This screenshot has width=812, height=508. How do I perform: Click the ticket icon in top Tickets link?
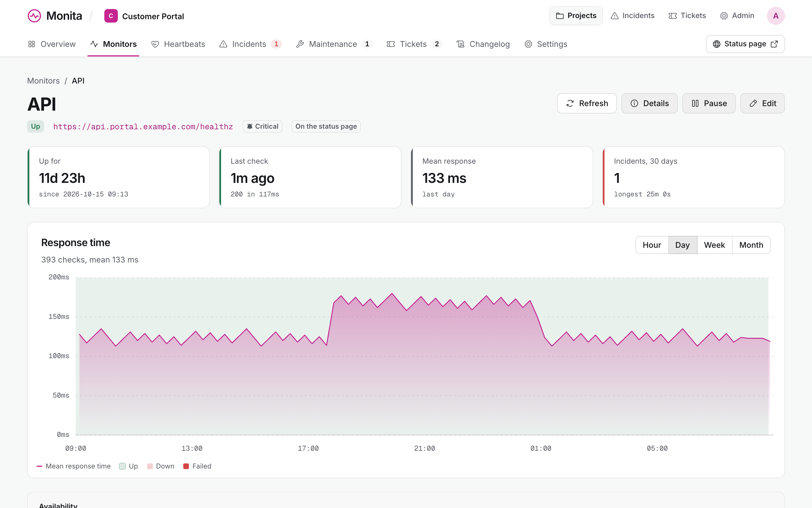[x=672, y=16]
